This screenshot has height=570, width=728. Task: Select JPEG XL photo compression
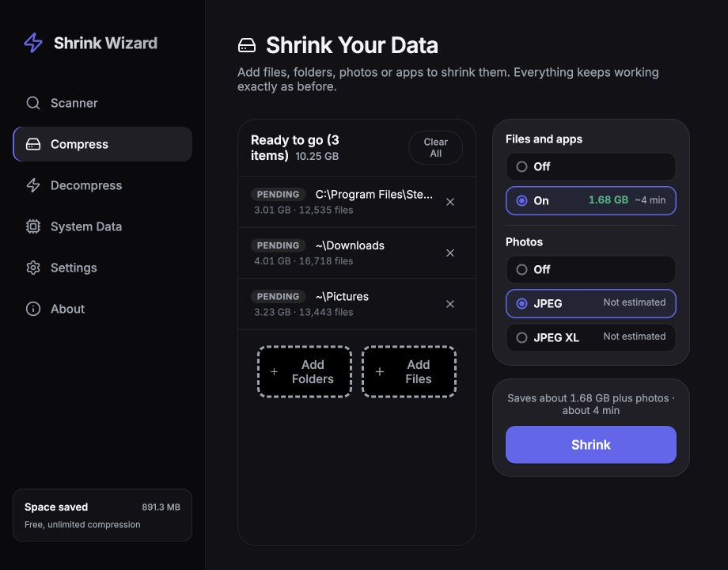[x=590, y=337]
